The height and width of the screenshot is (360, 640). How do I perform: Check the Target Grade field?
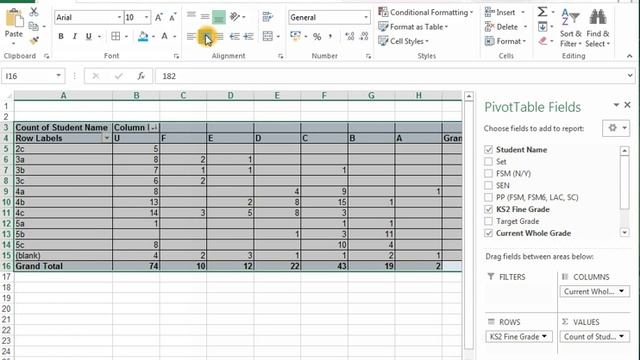click(488, 221)
